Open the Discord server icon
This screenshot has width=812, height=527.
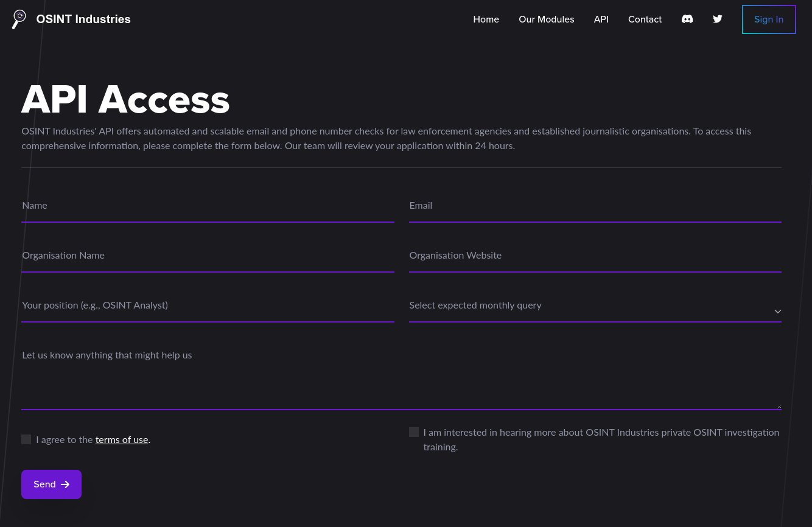pyautogui.click(x=687, y=19)
